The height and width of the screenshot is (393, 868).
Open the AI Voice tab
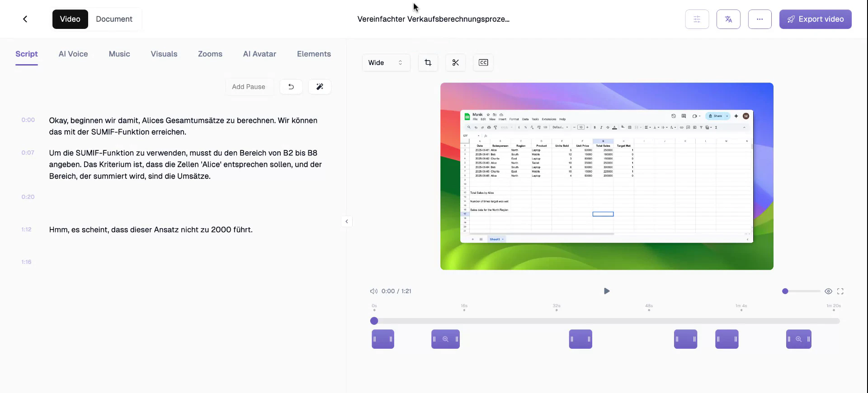(73, 54)
